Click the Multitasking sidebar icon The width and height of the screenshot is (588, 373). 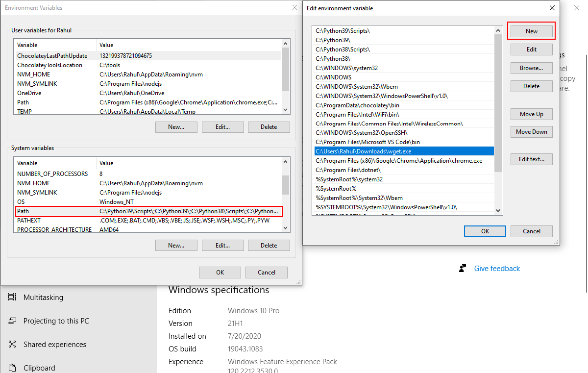pos(13,297)
